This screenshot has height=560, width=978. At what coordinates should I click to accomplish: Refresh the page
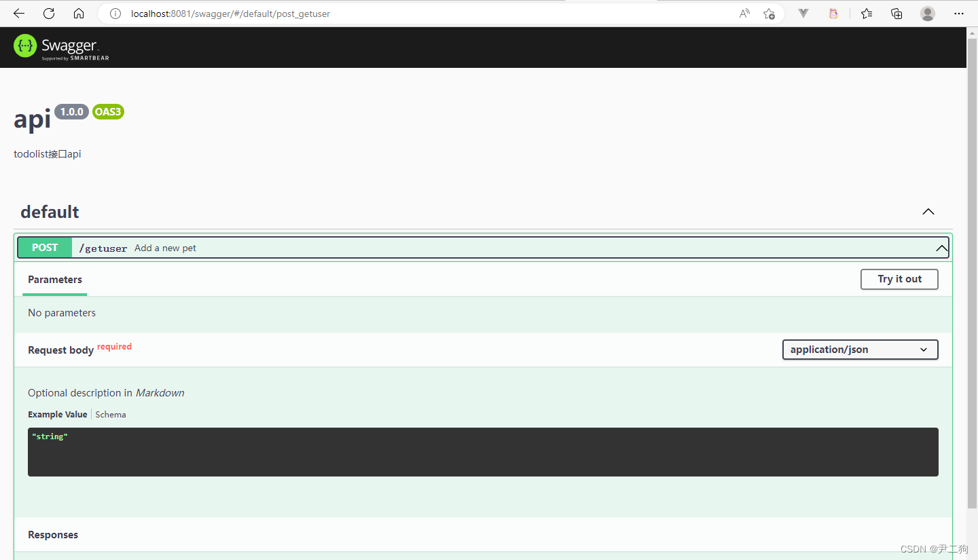pyautogui.click(x=48, y=13)
